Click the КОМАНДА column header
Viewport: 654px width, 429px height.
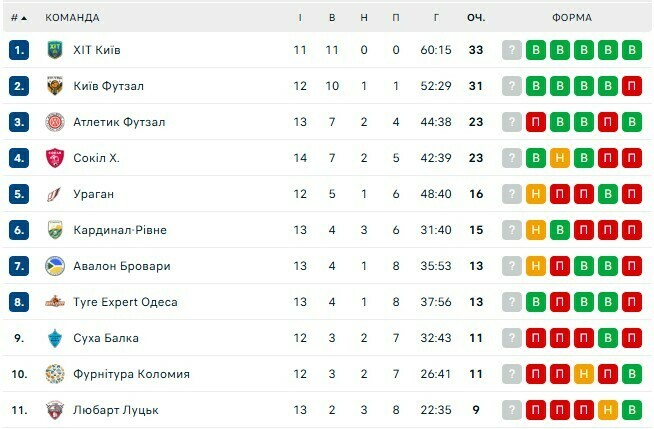72,18
